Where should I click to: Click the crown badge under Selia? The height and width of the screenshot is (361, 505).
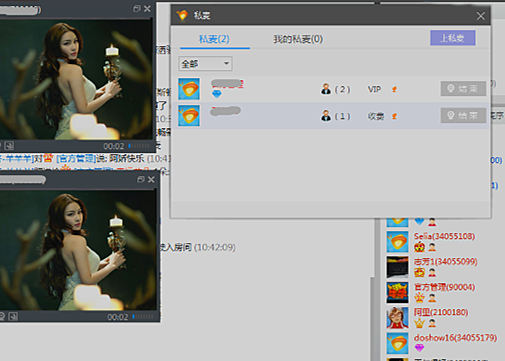419,247
